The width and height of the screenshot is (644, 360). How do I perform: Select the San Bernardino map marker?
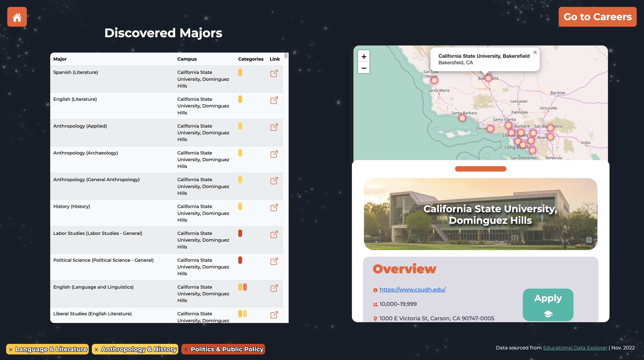550,128
